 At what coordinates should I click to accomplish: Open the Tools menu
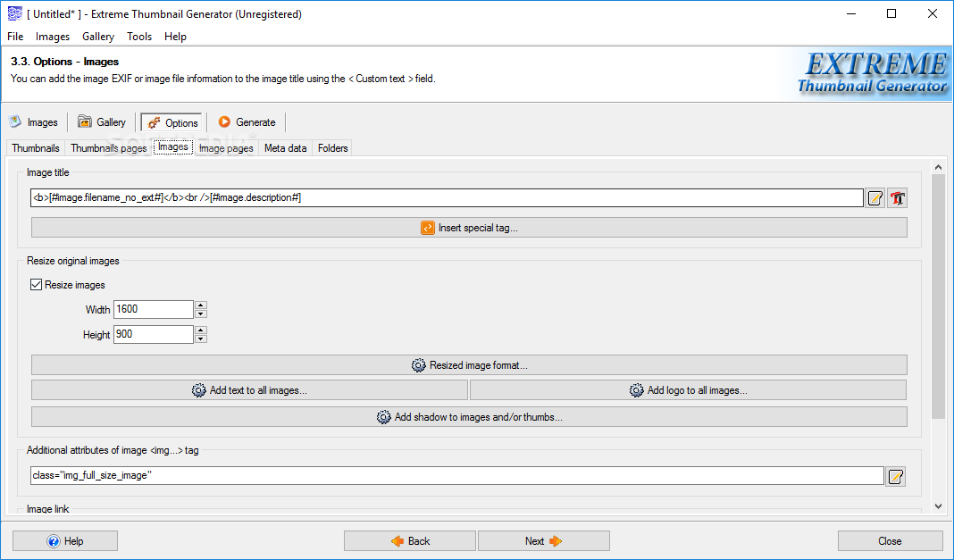[x=139, y=37]
